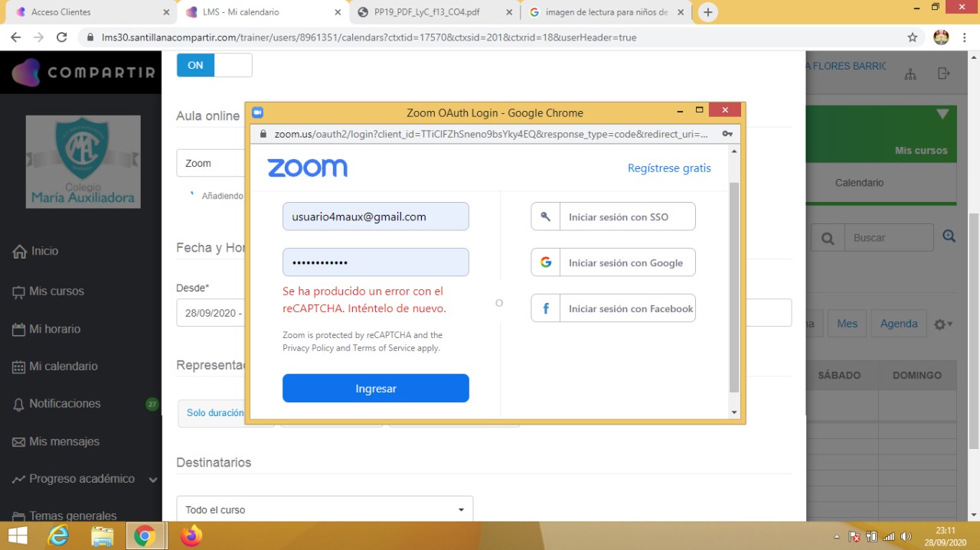Click the Zoom email input field
Viewport: 980px width, 550px height.
(376, 216)
